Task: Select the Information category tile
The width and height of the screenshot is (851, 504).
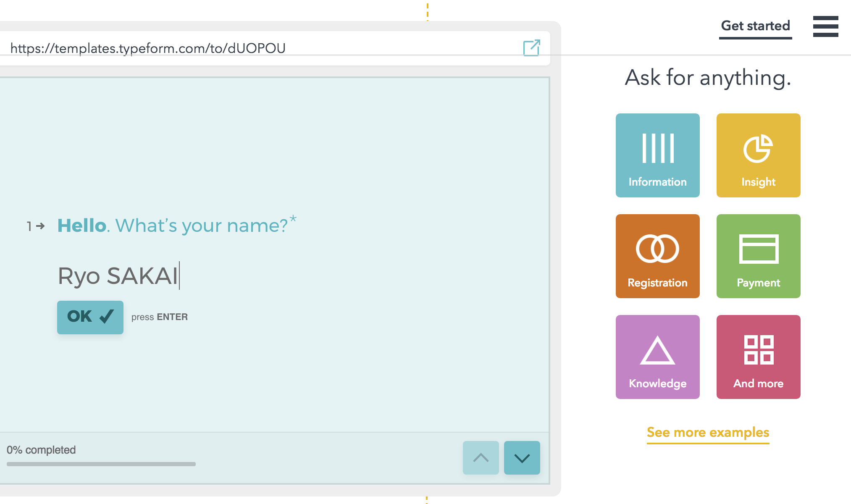Action: click(657, 155)
